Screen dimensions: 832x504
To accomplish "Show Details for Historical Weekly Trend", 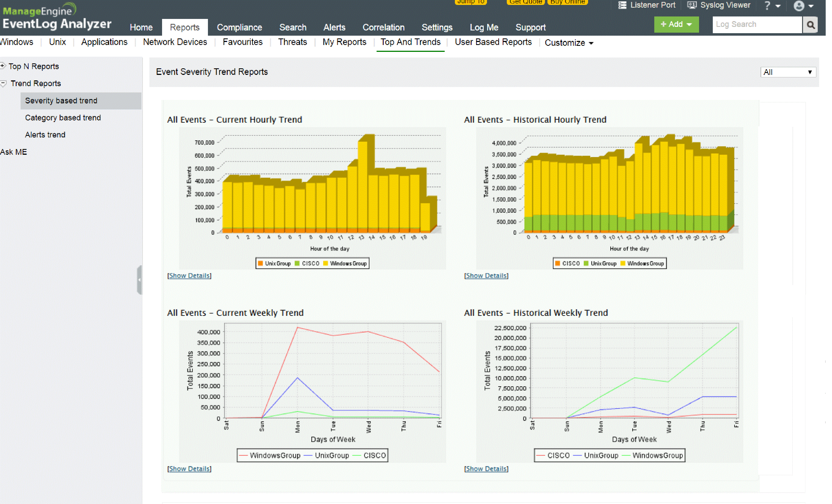I will point(486,469).
